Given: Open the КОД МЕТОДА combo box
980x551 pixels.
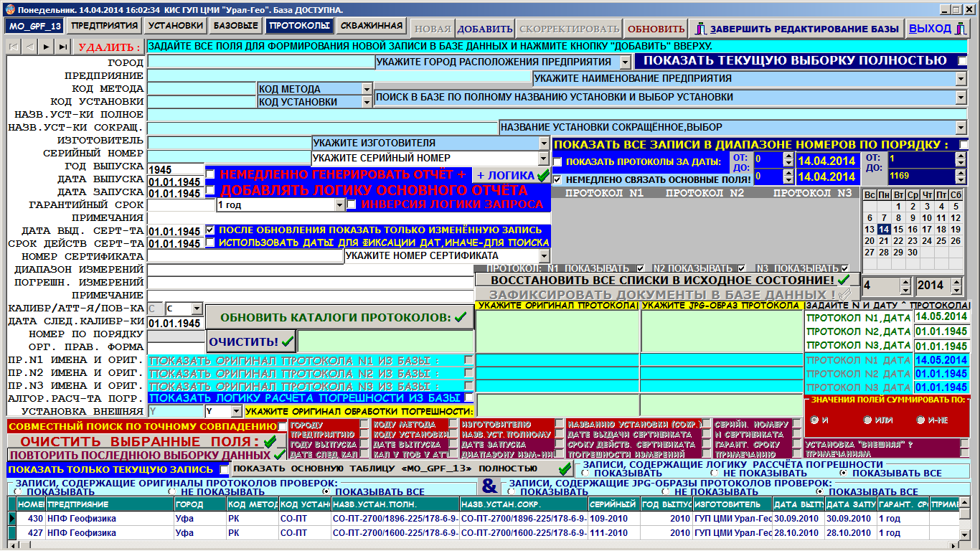Looking at the screenshot, I should tap(367, 90).
